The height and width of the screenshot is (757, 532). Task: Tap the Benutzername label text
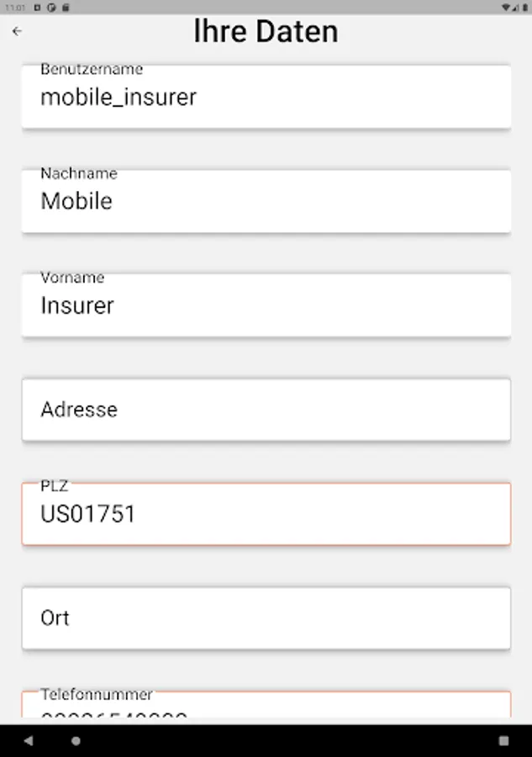92,69
